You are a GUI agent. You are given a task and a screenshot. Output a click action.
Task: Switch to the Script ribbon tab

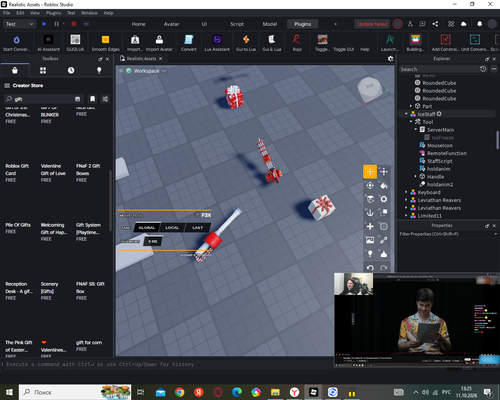[237, 24]
